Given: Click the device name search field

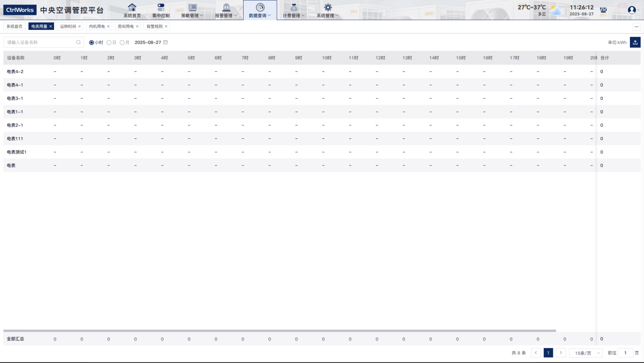Looking at the screenshot, I should pos(40,42).
